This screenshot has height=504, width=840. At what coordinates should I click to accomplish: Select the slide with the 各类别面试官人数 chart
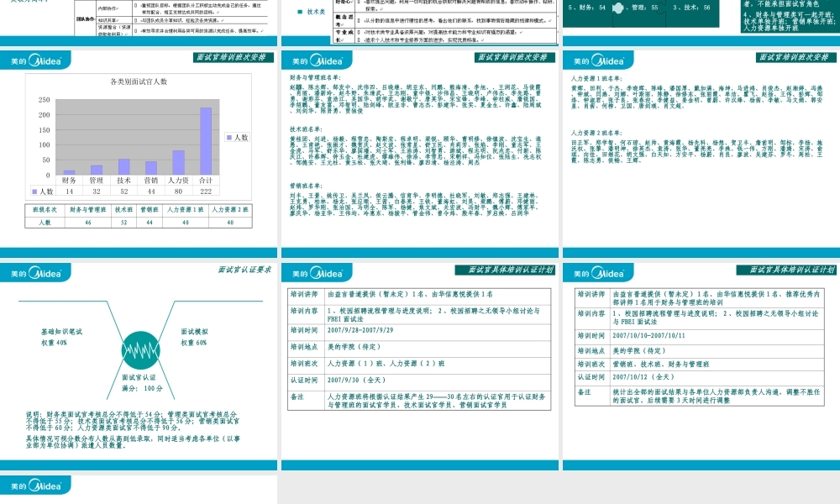(139, 155)
